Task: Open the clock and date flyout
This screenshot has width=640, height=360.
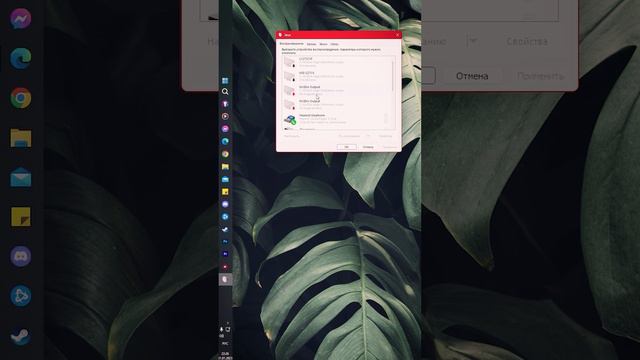Action: pos(225,356)
